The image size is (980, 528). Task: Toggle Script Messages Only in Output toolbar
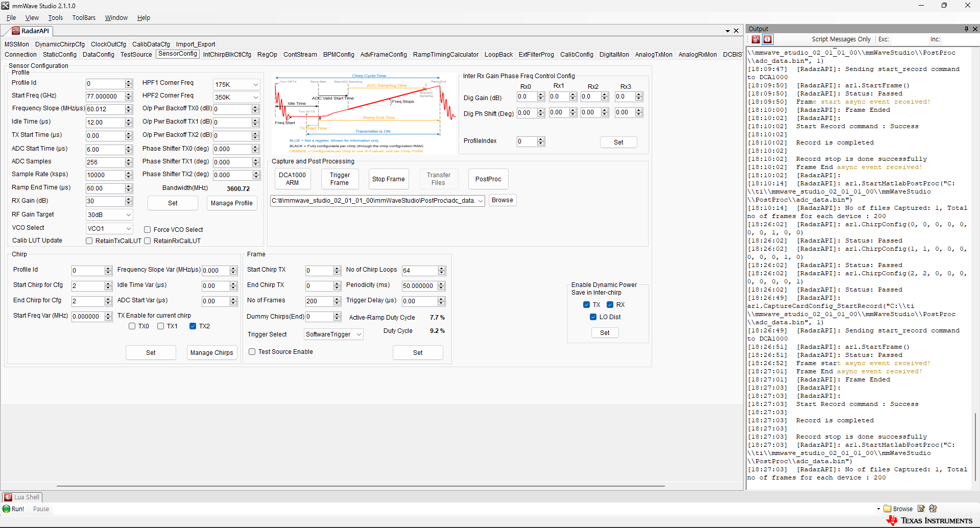click(x=841, y=39)
